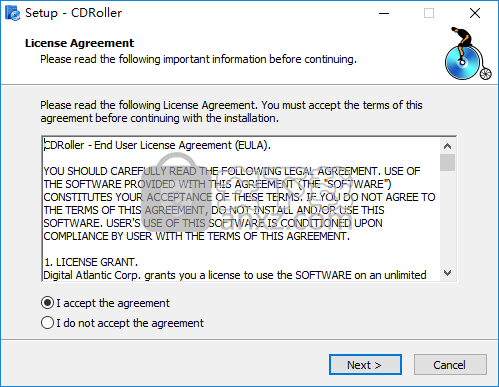This screenshot has height=387, width=499.
Task: Close the CDRoller Setup window
Action: click(x=475, y=13)
